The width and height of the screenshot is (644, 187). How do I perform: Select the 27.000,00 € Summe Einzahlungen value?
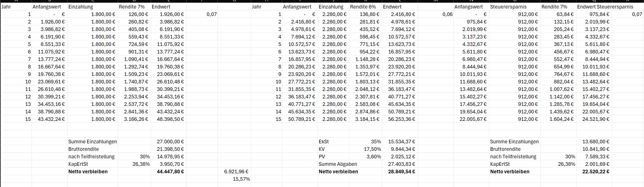pyautogui.click(x=170, y=142)
